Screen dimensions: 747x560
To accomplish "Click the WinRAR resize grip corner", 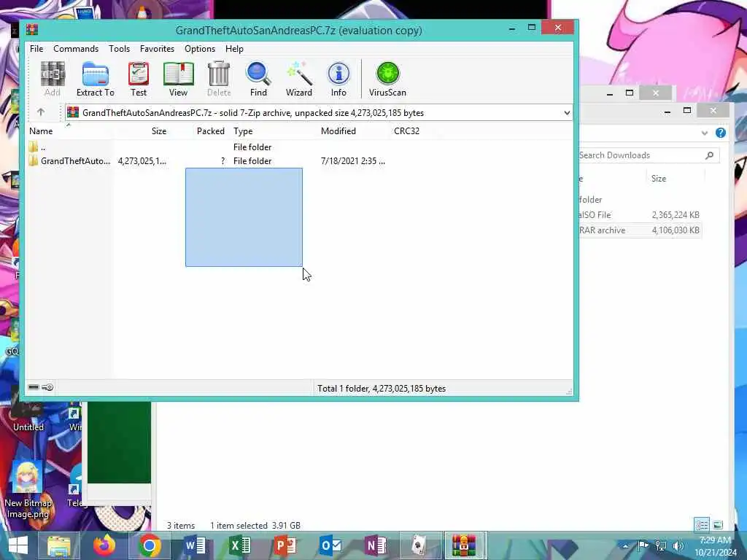I will (569, 392).
